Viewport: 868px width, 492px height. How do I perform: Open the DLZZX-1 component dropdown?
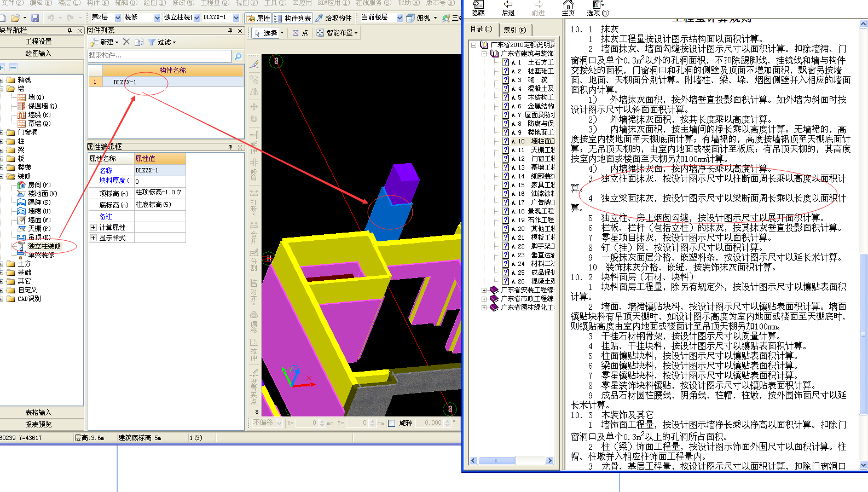[x=236, y=18]
